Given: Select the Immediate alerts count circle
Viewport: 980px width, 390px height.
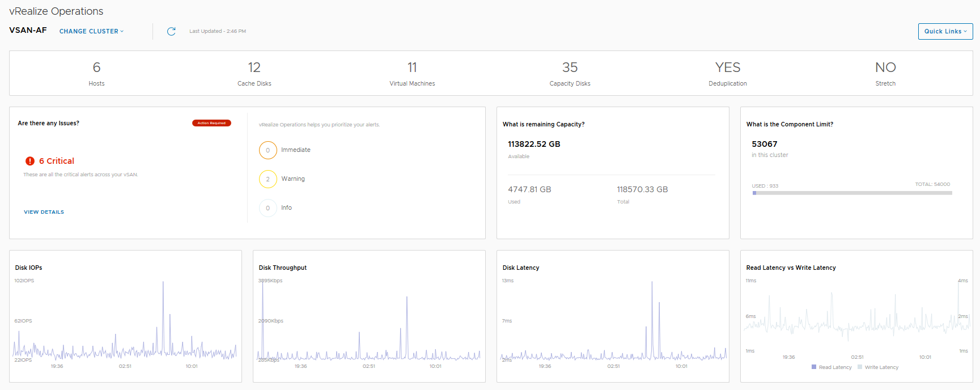Looking at the screenshot, I should point(268,150).
